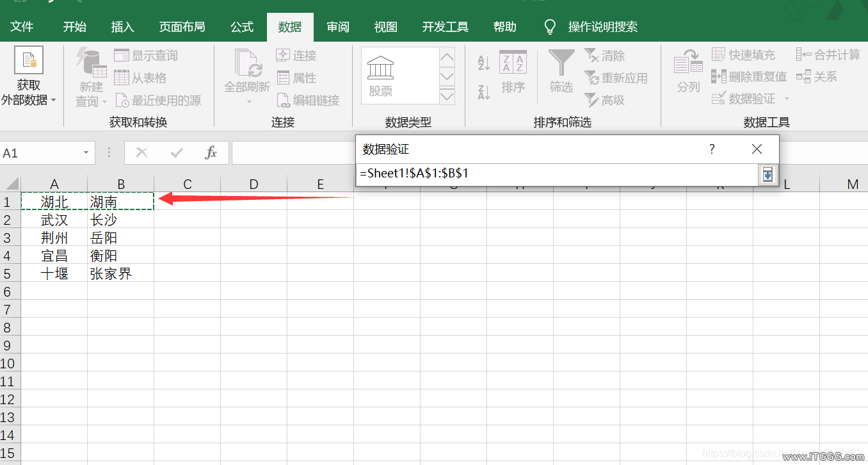The width and height of the screenshot is (868, 465).
Task: Click 合并计算 button
Action: 828,55
